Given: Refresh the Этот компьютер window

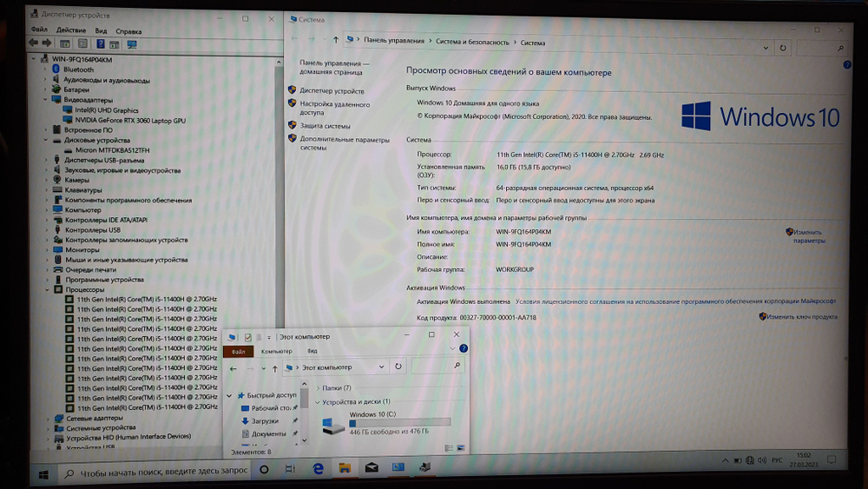Looking at the screenshot, I should (398, 367).
